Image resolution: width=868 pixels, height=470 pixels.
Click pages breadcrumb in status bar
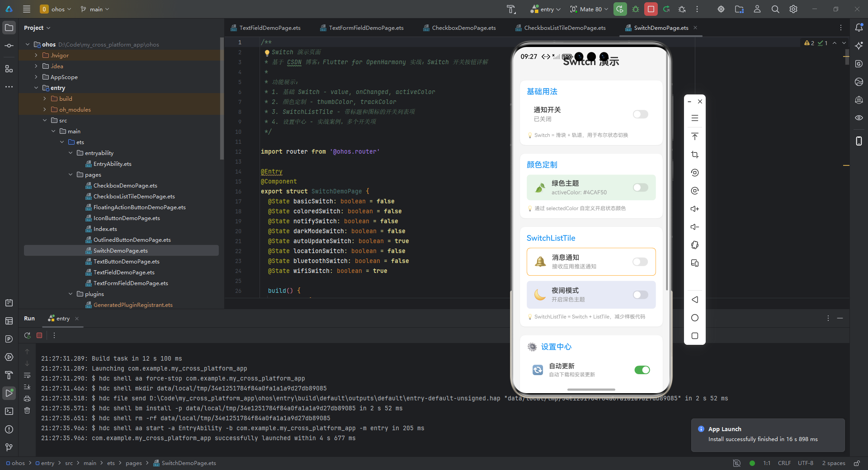tap(133, 463)
